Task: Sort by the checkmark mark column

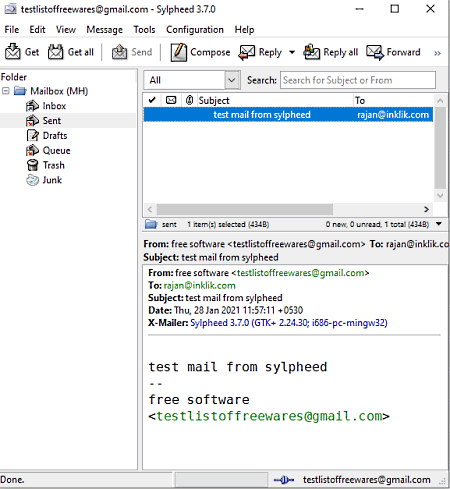Action: tap(152, 100)
